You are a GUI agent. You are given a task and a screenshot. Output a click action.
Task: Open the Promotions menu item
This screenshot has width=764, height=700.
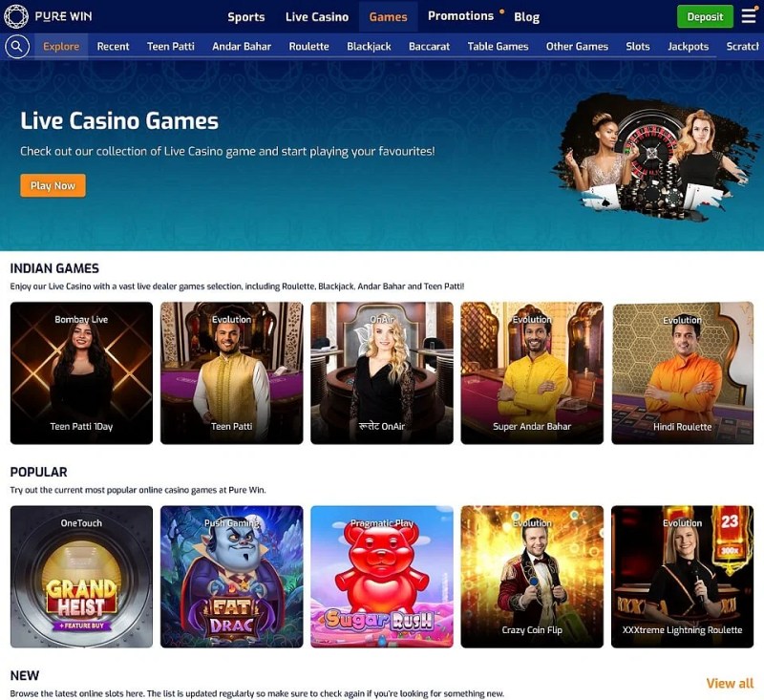460,16
